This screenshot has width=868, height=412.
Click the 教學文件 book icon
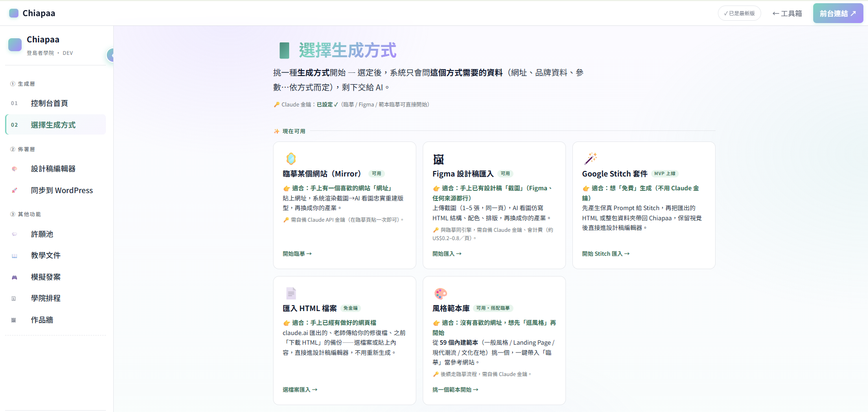(x=14, y=256)
